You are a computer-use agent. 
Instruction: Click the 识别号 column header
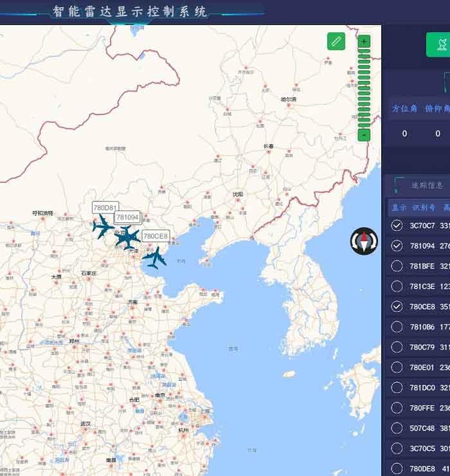pyautogui.click(x=424, y=208)
